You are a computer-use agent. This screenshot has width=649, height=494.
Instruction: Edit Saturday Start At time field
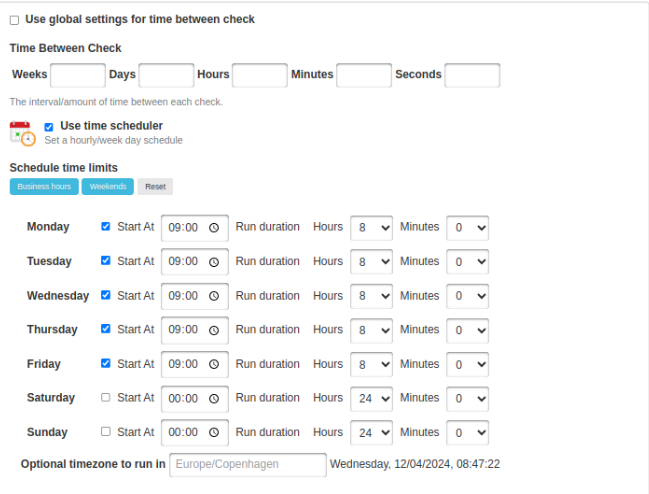[195, 399]
